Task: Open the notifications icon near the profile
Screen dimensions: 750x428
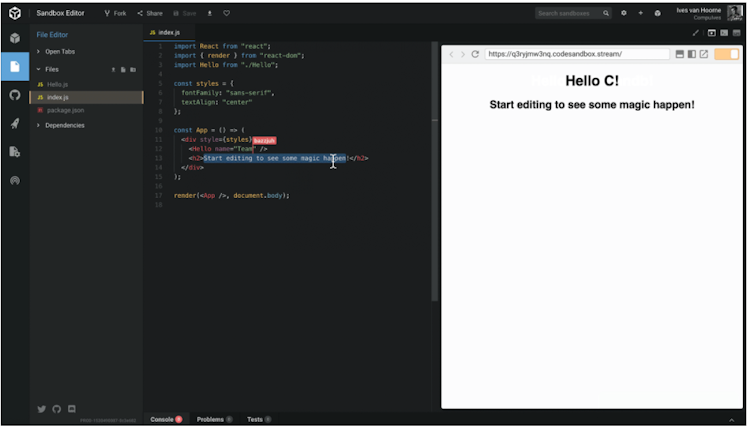Action: coord(658,13)
